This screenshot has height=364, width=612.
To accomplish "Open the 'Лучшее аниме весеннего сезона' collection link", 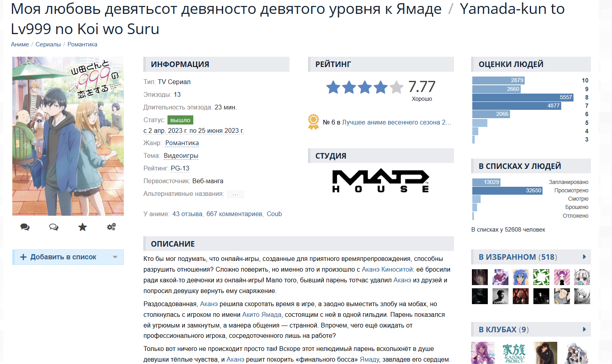I will click(396, 122).
